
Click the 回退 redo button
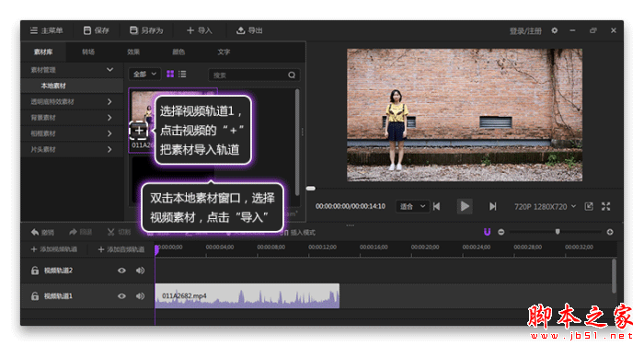81,233
